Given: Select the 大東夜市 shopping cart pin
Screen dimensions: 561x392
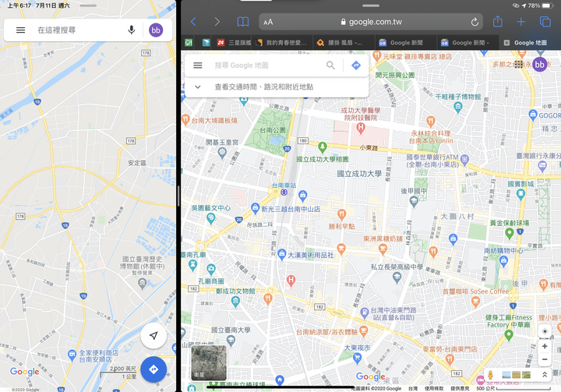Looking at the screenshot, I should [x=357, y=357].
